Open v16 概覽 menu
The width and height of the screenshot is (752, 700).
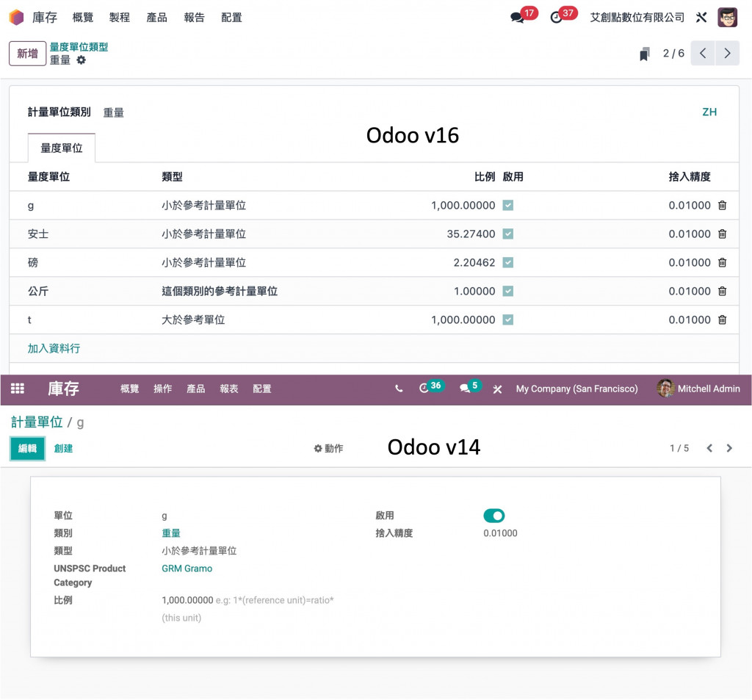coord(83,18)
